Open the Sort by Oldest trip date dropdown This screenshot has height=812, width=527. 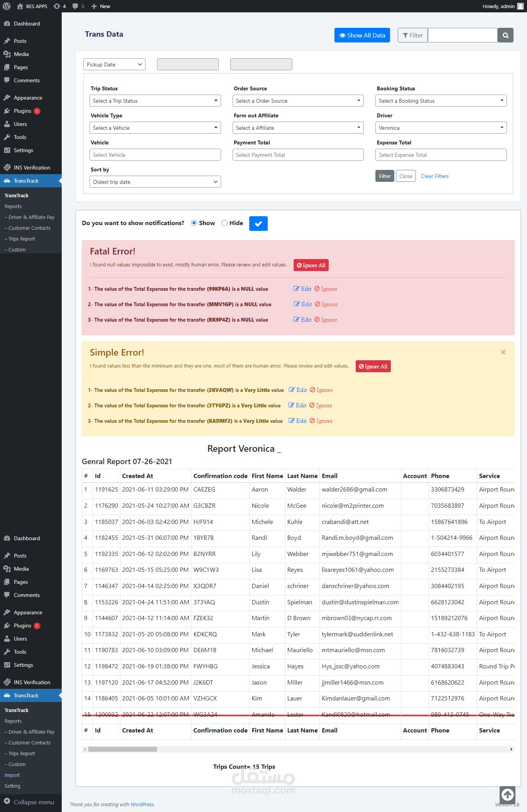(x=155, y=182)
